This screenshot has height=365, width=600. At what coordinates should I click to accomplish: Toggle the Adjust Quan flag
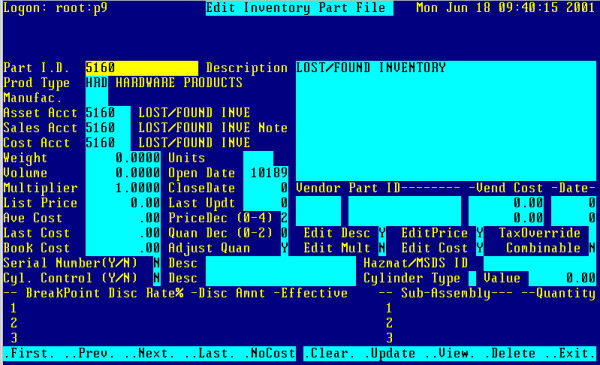click(x=284, y=248)
